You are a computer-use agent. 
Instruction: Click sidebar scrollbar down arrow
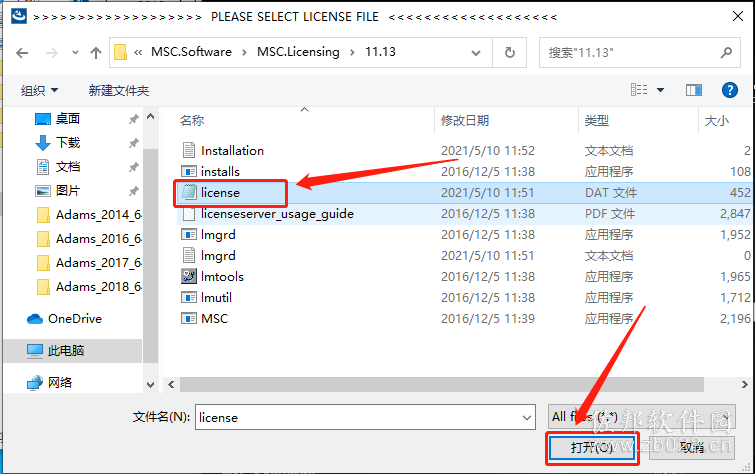click(x=150, y=384)
